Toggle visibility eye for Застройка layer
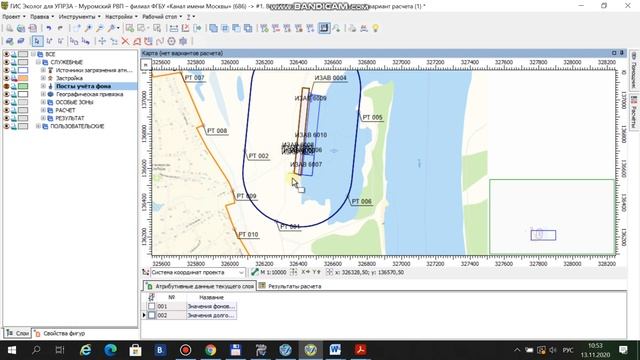This screenshot has height=360, width=640. (7, 78)
